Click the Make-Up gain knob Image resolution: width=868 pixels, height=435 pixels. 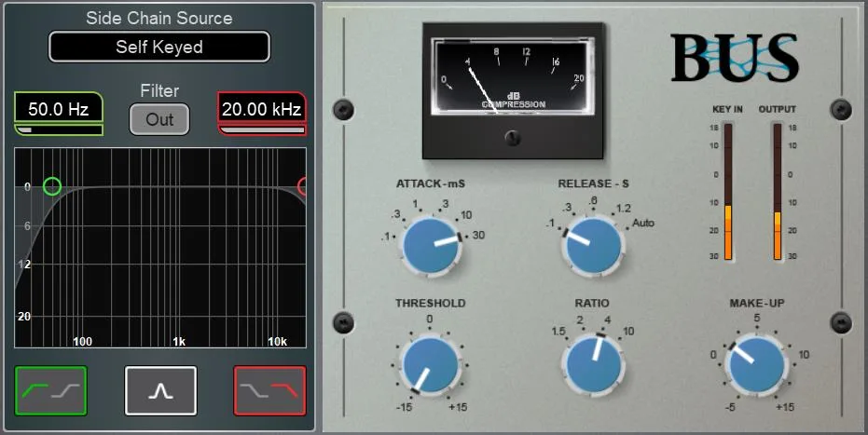[x=757, y=365]
